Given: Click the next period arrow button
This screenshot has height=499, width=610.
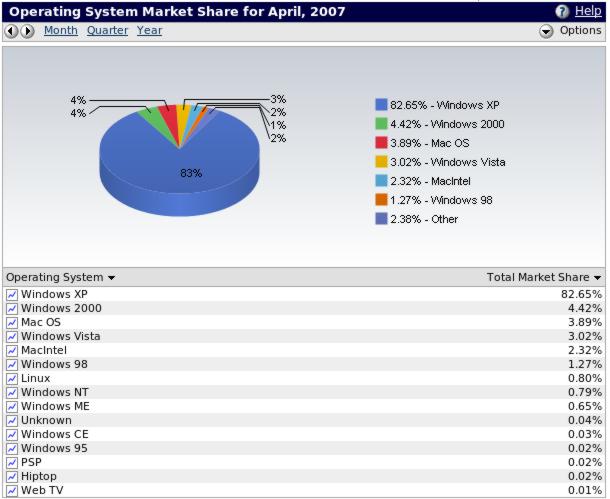Looking at the screenshot, I should pos(27,31).
